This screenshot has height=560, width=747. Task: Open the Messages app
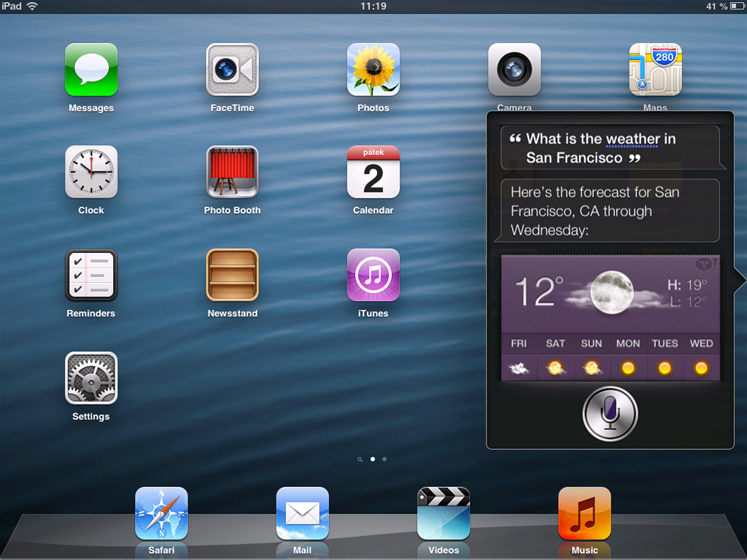coord(91,70)
